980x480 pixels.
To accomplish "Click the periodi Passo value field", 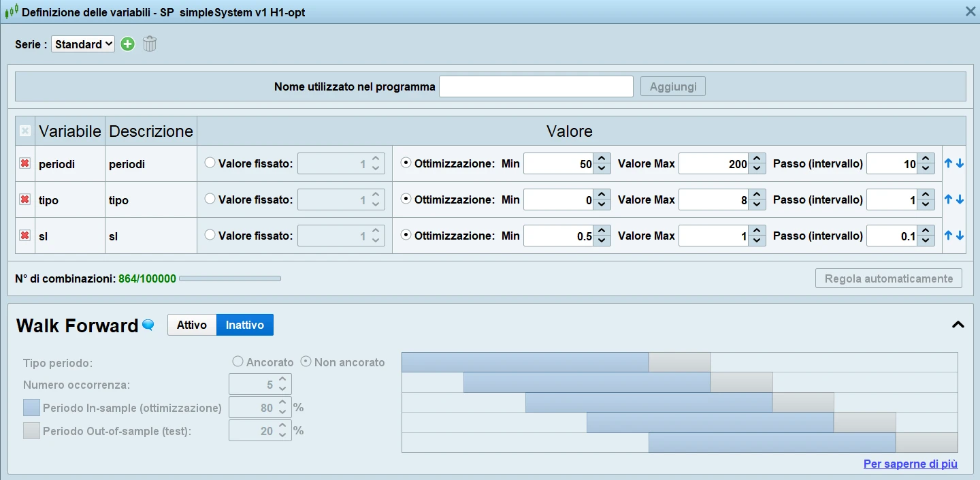I will coord(892,163).
